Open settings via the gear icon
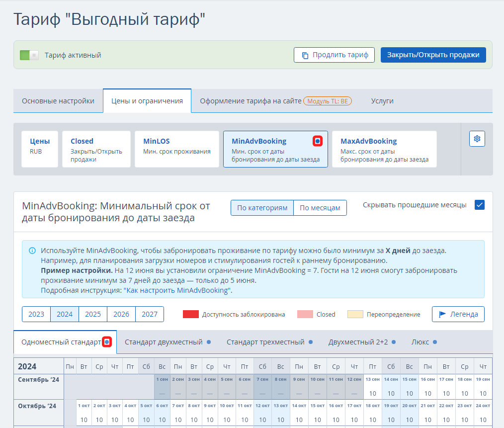504x428 pixels. click(477, 139)
